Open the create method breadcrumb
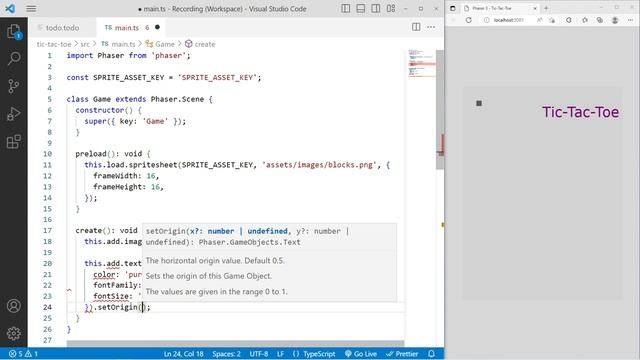640x360 pixels. 200,44
